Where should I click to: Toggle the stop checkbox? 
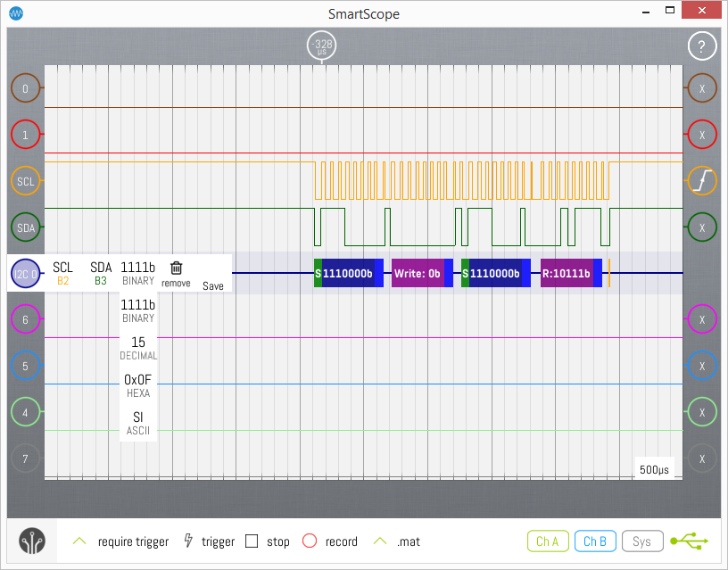252,541
